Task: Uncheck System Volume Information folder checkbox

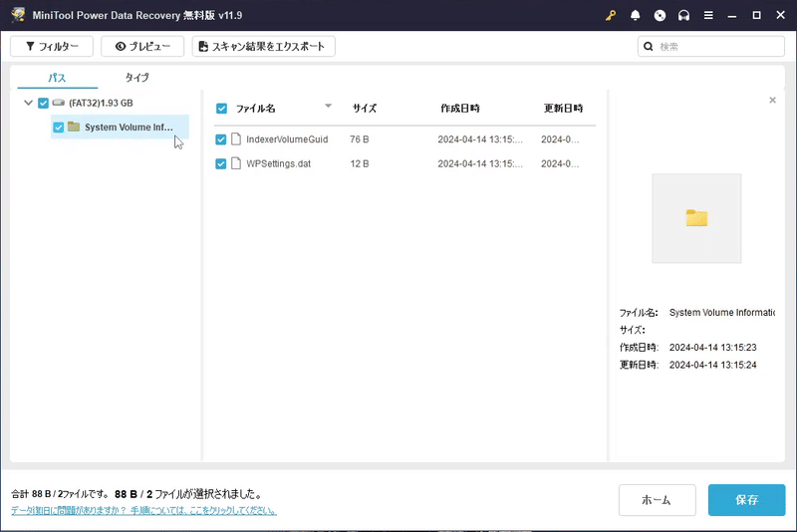Action: pos(59,128)
